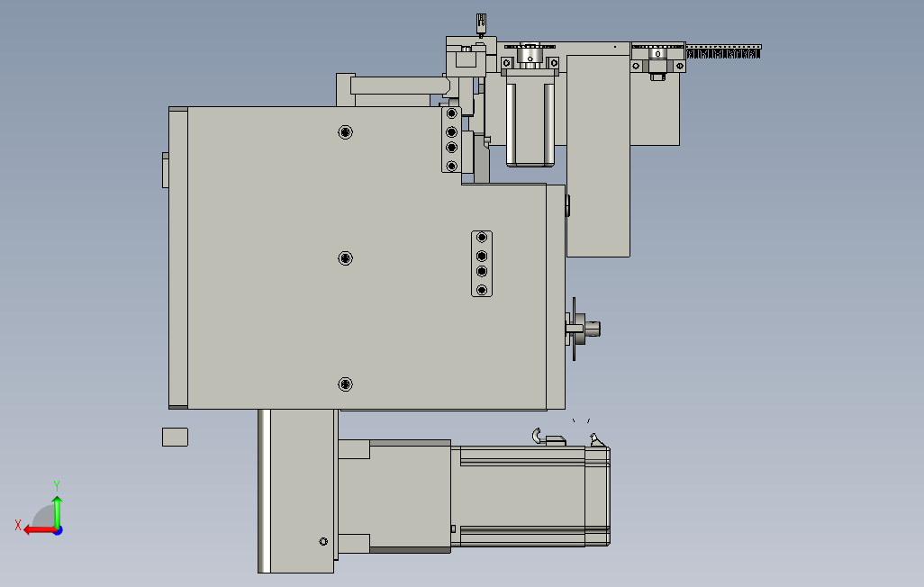Pick the small upright motor below the top pulley
This screenshot has height=587, width=924.
pyautogui.click(x=530, y=119)
